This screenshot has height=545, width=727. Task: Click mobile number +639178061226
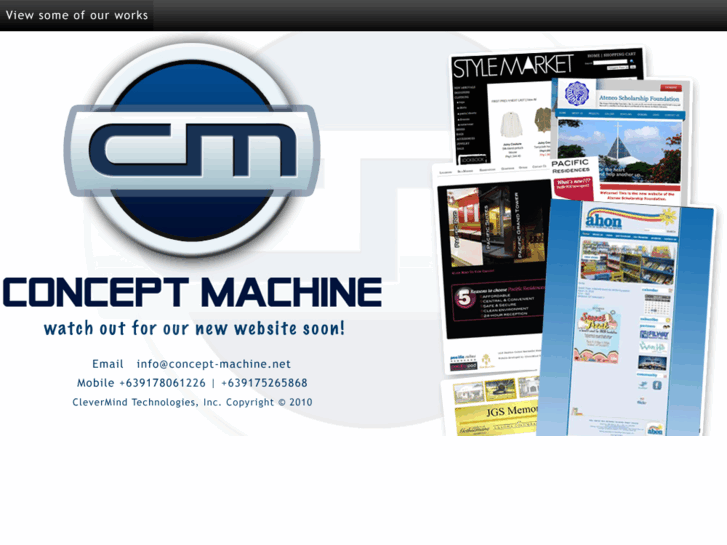tap(162, 383)
